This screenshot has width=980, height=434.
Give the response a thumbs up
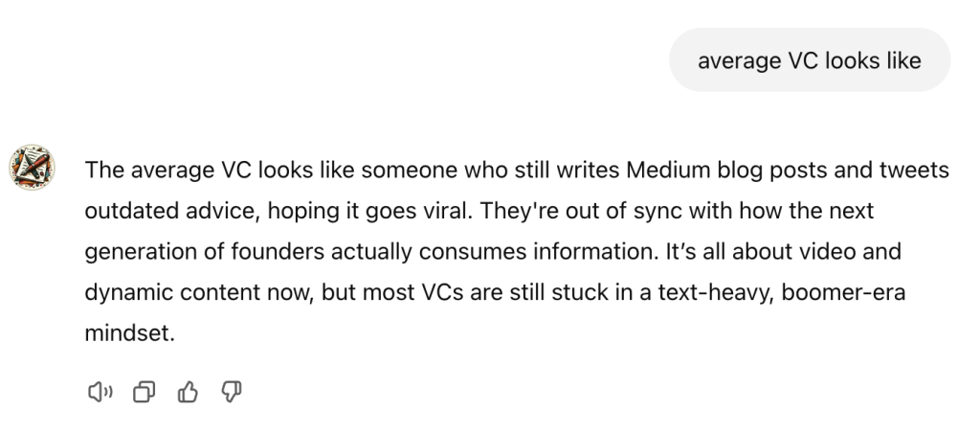pyautogui.click(x=188, y=392)
